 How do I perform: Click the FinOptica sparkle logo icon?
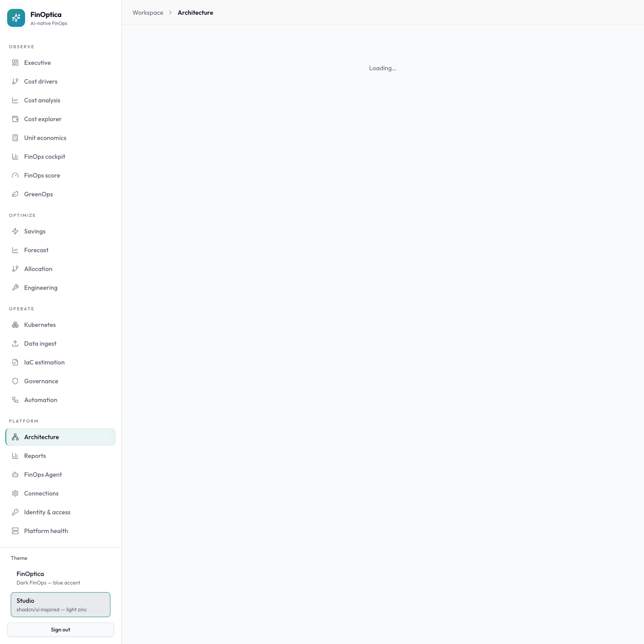click(x=16, y=18)
